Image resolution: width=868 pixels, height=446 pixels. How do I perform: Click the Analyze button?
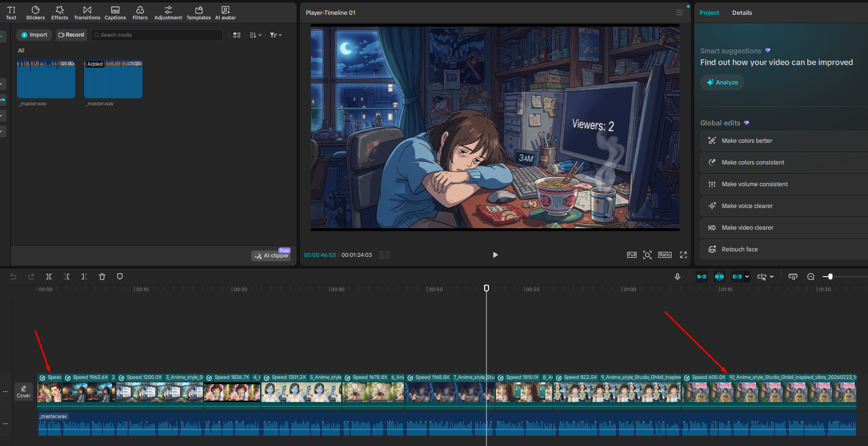coord(722,82)
